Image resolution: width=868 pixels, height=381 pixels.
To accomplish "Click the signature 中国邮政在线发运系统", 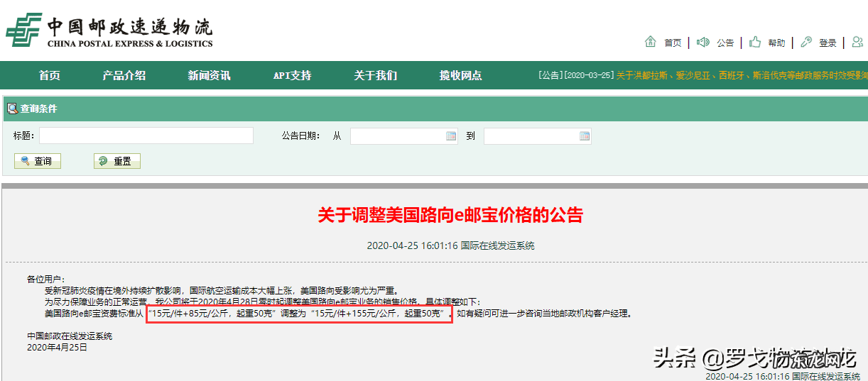I will click(70, 336).
